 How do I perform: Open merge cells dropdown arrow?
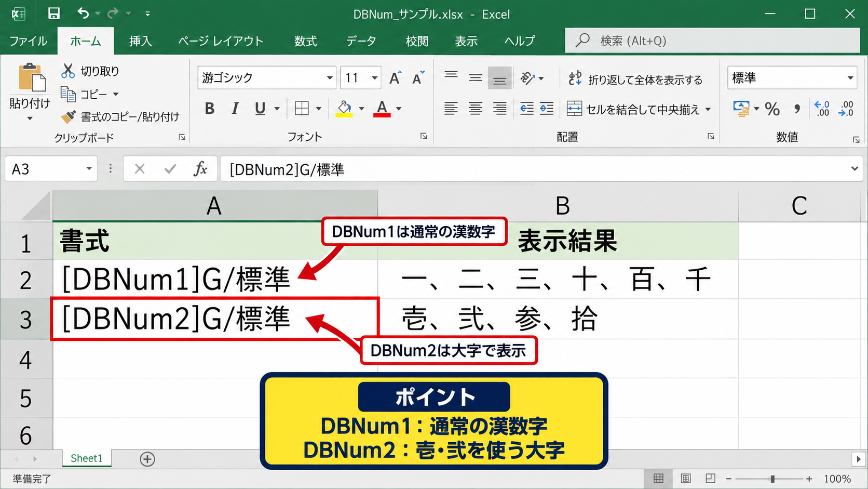pyautogui.click(x=708, y=109)
